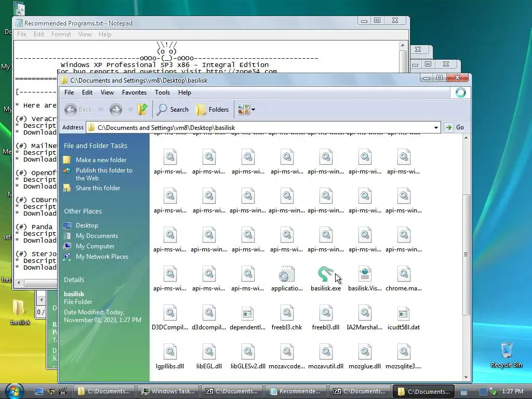
Task: Collapse the Details panel header
Action: pos(74,280)
